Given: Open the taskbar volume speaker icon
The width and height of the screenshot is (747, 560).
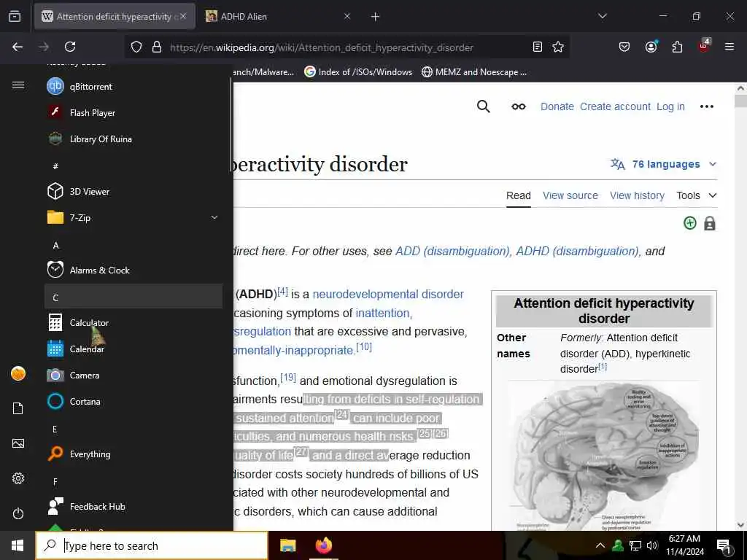Looking at the screenshot, I should [652, 545].
